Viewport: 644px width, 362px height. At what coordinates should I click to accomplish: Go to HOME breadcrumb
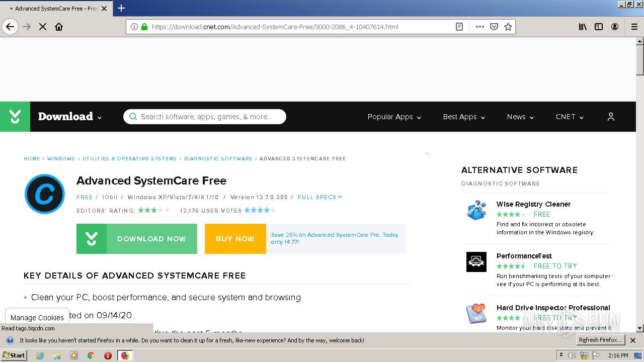tap(32, 159)
